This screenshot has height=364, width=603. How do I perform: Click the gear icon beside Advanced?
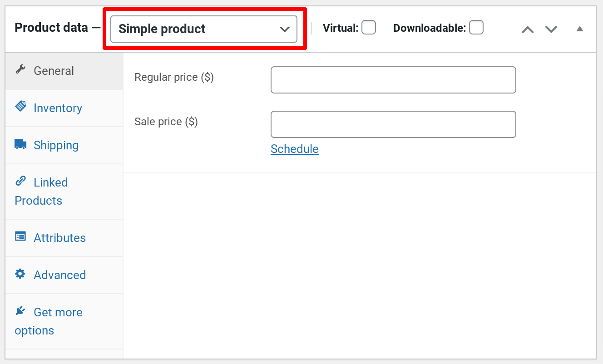coord(20,273)
